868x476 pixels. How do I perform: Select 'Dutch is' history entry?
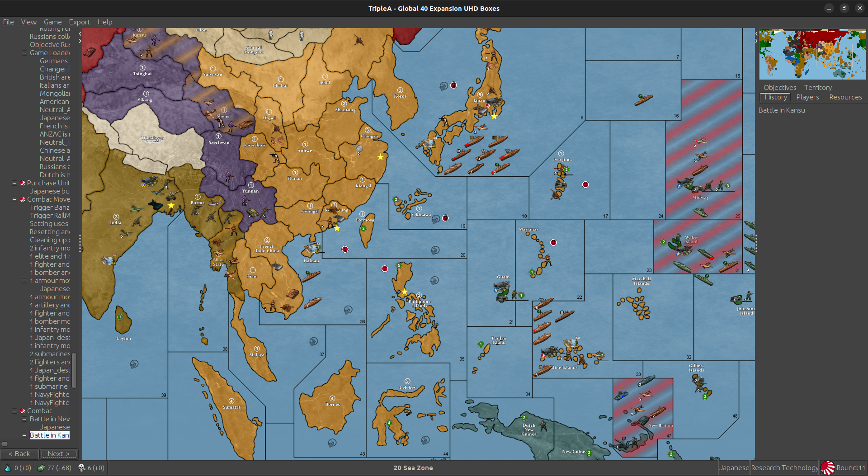click(x=54, y=175)
